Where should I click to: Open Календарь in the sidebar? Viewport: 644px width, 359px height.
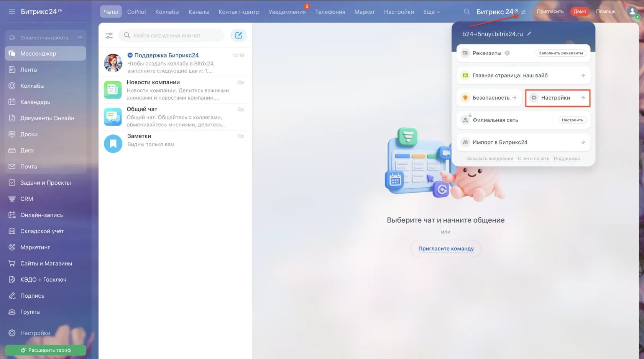tap(45, 102)
